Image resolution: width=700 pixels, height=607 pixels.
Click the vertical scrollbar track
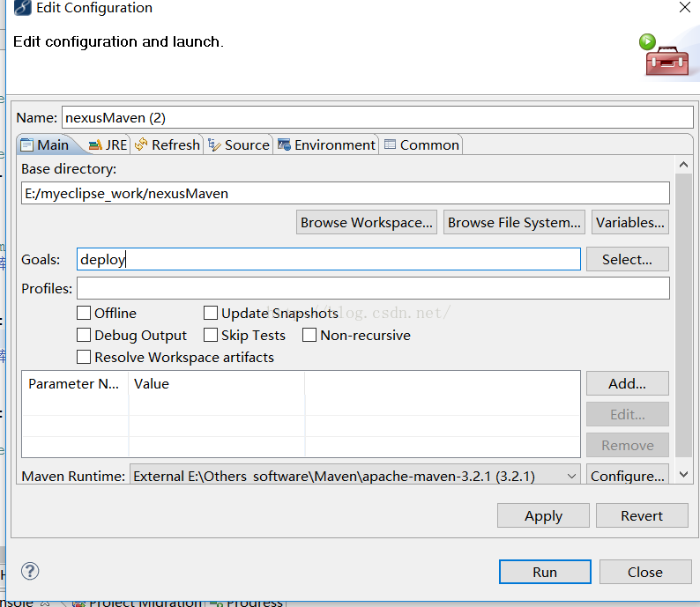click(683, 315)
